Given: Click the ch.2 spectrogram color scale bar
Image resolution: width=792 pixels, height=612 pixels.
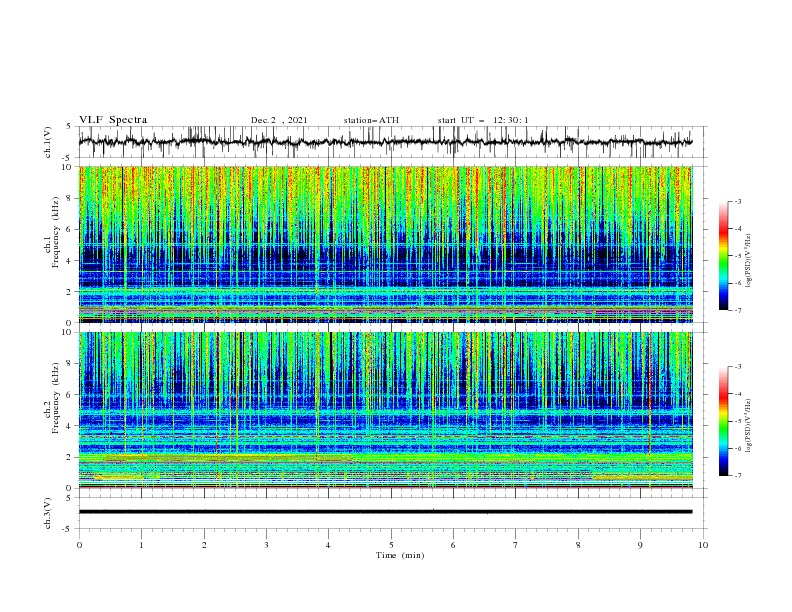Looking at the screenshot, I should pyautogui.click(x=724, y=421).
